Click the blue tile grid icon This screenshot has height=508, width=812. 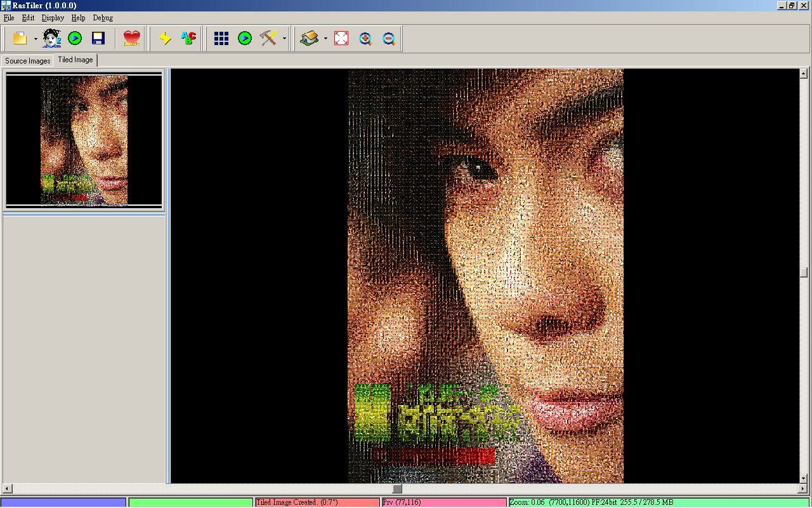point(221,38)
